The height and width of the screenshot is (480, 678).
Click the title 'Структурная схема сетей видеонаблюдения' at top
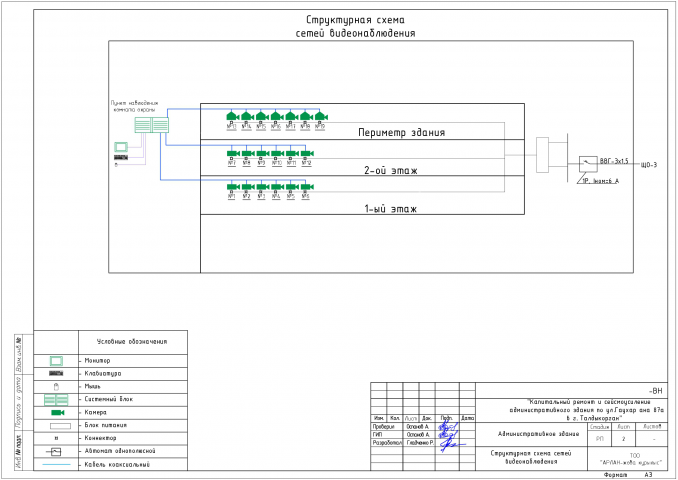[355, 26]
